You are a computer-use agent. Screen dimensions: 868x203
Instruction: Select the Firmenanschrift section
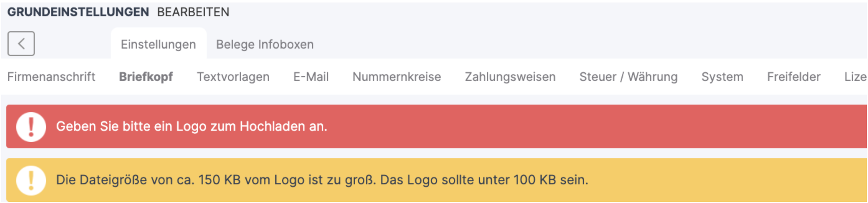(x=52, y=77)
